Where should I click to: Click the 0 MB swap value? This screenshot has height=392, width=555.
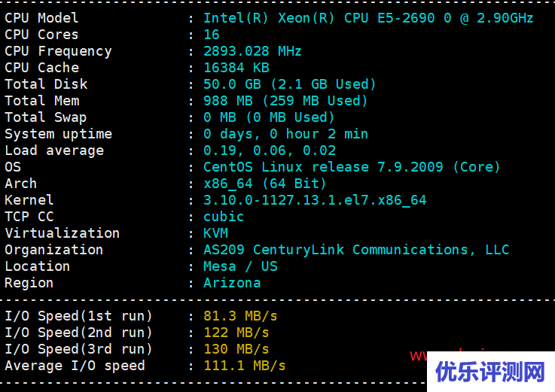[269, 117]
